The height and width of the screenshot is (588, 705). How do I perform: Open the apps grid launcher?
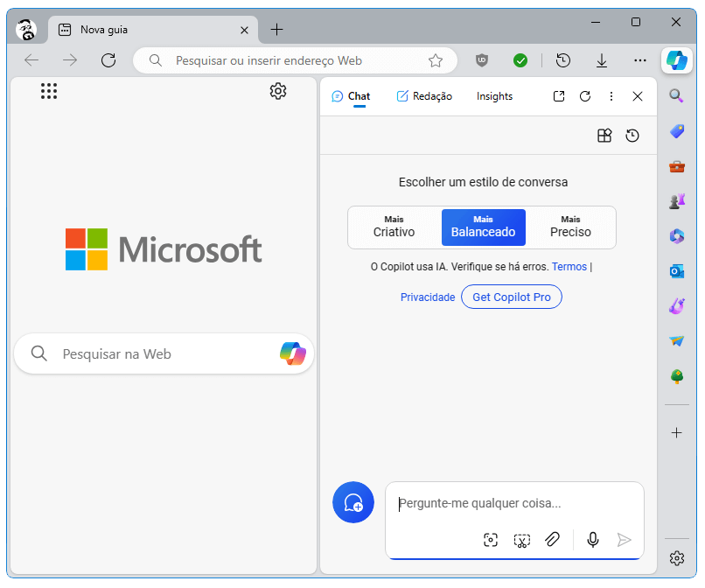49,91
